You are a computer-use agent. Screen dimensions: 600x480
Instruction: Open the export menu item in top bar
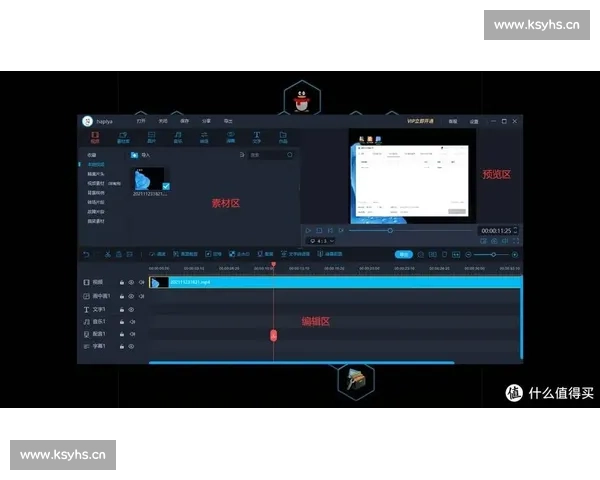click(228, 121)
